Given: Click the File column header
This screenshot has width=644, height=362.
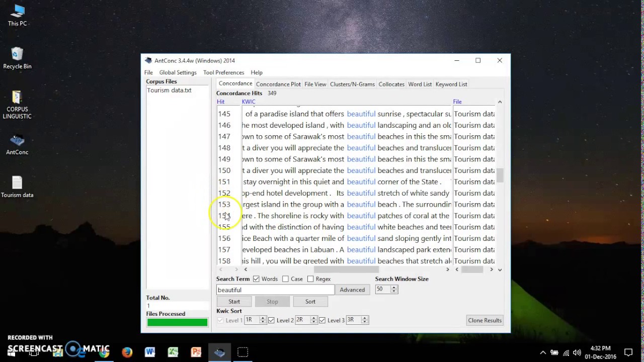Looking at the screenshot, I should 457,102.
